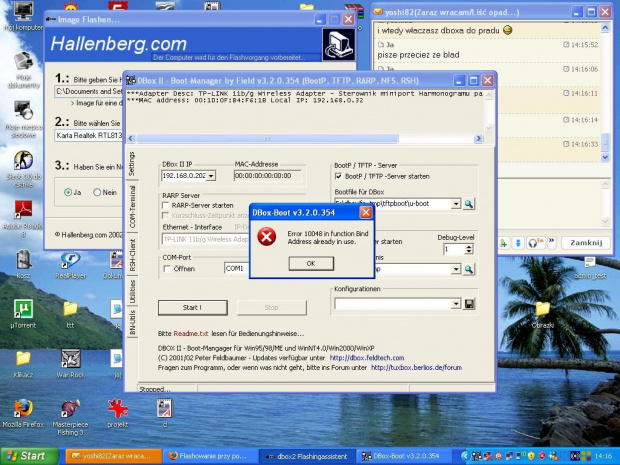Image resolution: width=620 pixels, height=465 pixels.
Task: Open the Masterpiece Fishing 3 desktop icon
Action: (x=70, y=417)
